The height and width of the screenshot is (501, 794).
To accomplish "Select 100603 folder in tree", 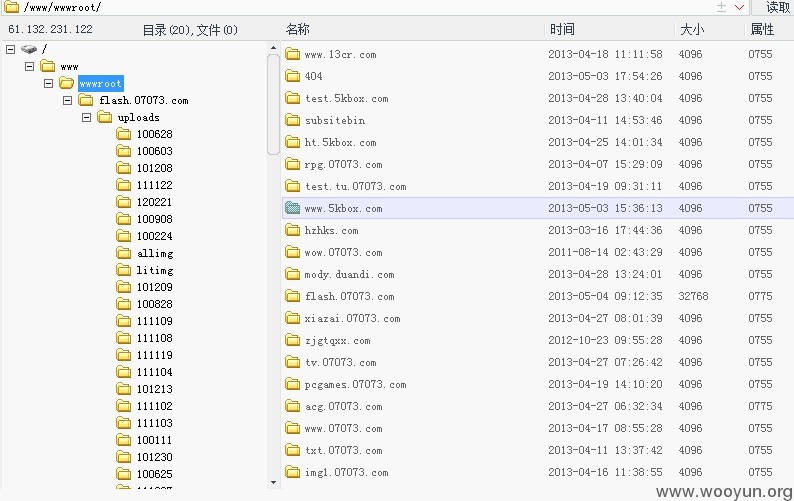I will coord(154,151).
